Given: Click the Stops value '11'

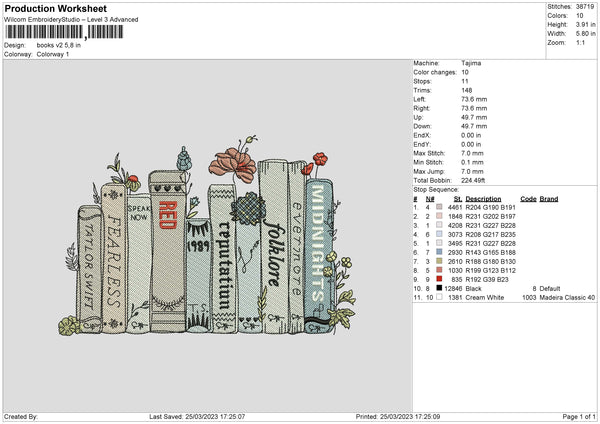Looking at the screenshot, I should 465,81.
